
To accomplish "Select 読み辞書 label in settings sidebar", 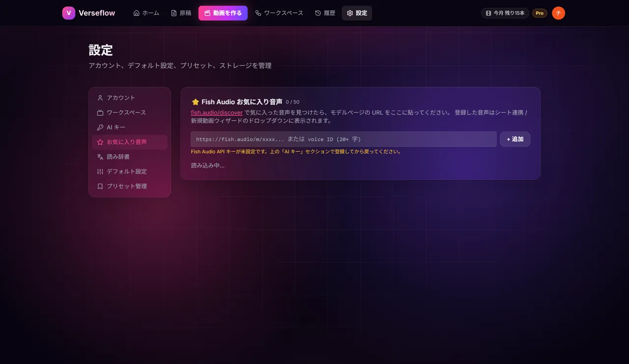I will [x=118, y=157].
